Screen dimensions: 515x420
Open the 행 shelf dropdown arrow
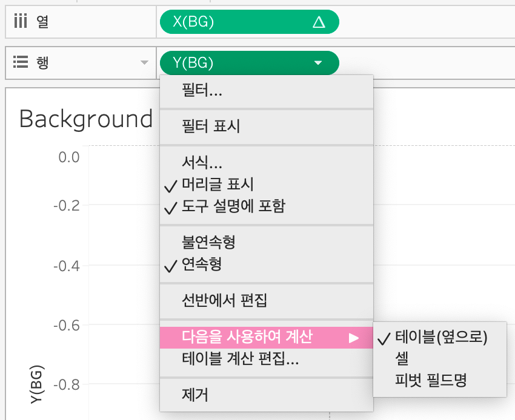[144, 62]
